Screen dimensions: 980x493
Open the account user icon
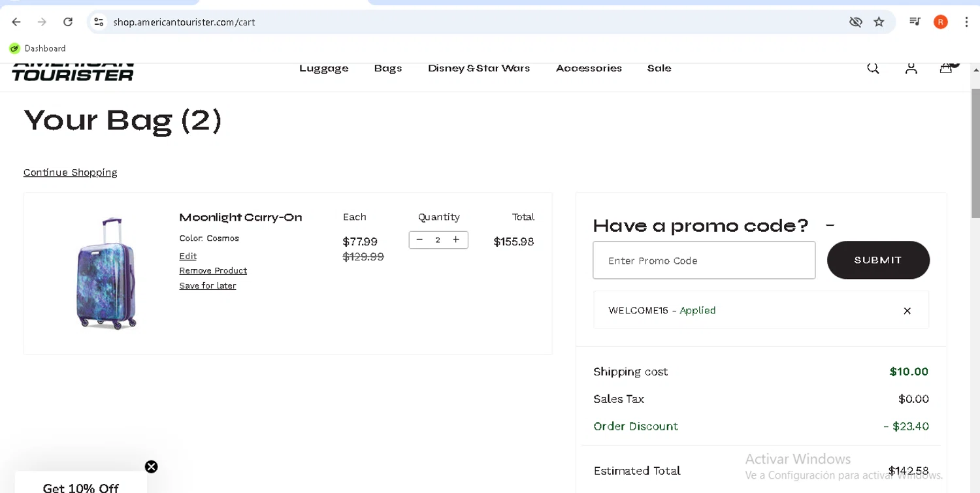[911, 69]
